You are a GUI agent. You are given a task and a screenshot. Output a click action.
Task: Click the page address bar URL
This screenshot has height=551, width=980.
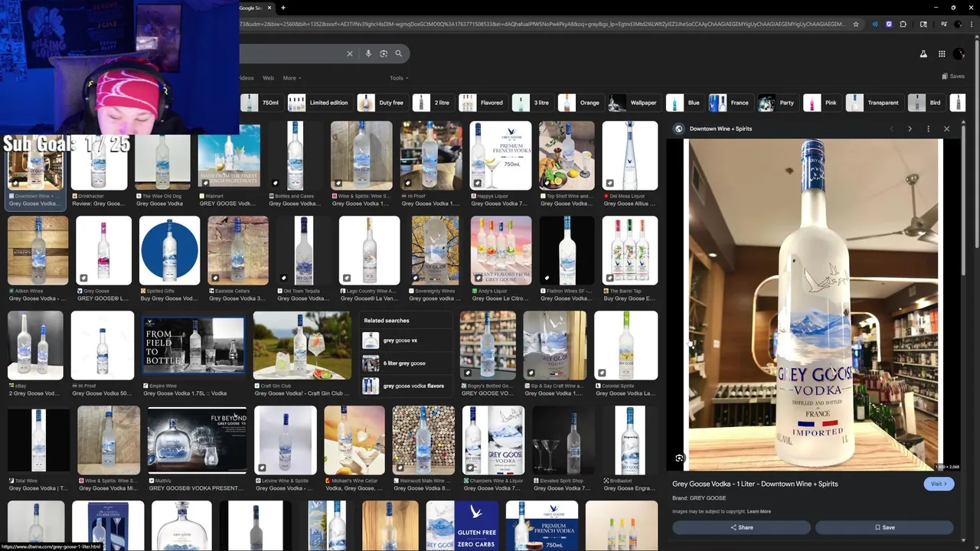542,24
